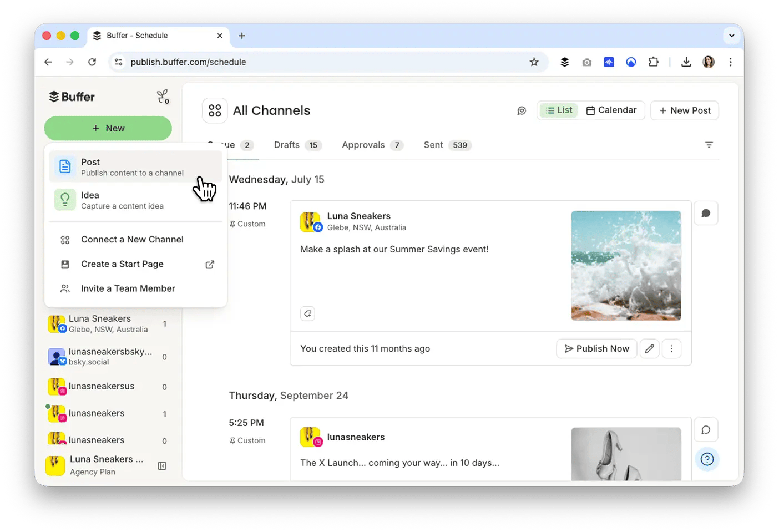Open comments on the lunasneakers X Launch post
779x532 pixels.
706,430
